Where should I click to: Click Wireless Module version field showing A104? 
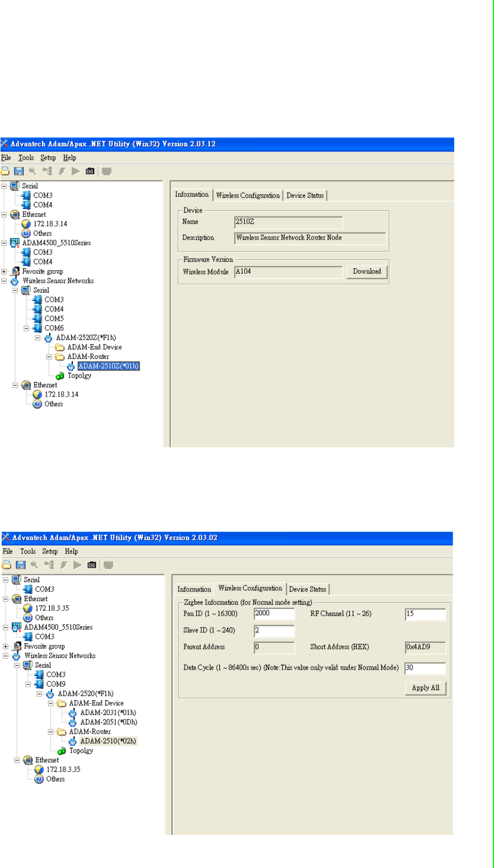pos(288,272)
